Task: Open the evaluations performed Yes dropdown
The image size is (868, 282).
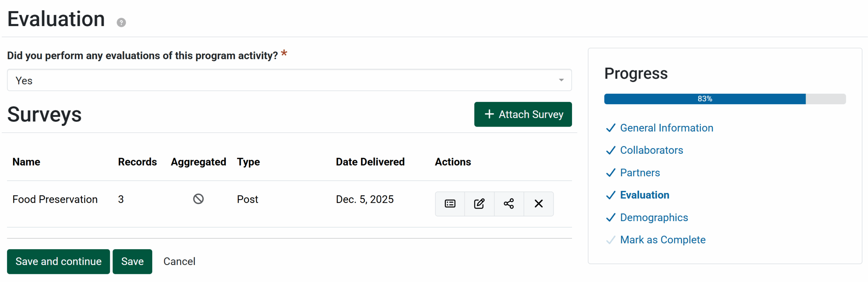Action: [289, 81]
